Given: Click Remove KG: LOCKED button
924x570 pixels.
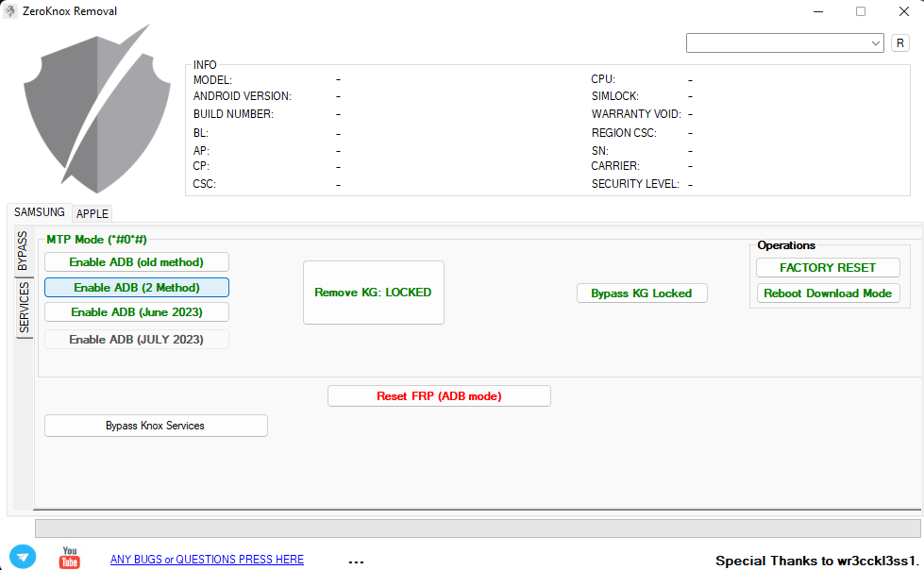Looking at the screenshot, I should [x=374, y=293].
